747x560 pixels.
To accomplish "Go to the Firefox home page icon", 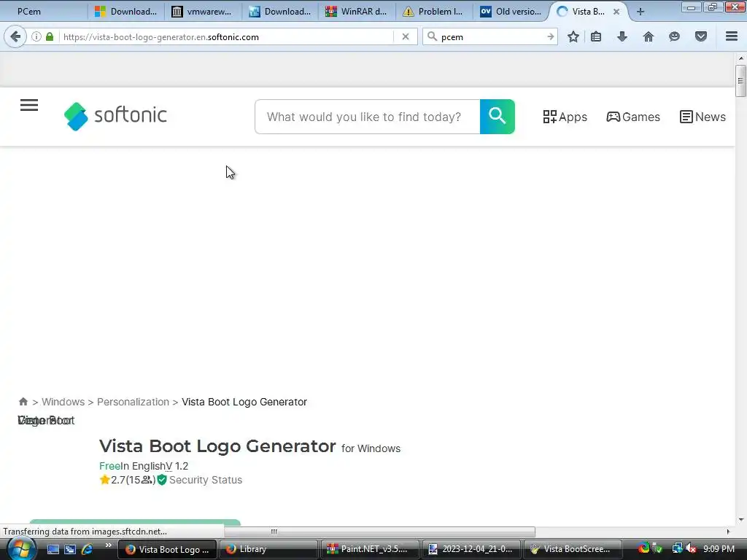I will click(x=649, y=36).
